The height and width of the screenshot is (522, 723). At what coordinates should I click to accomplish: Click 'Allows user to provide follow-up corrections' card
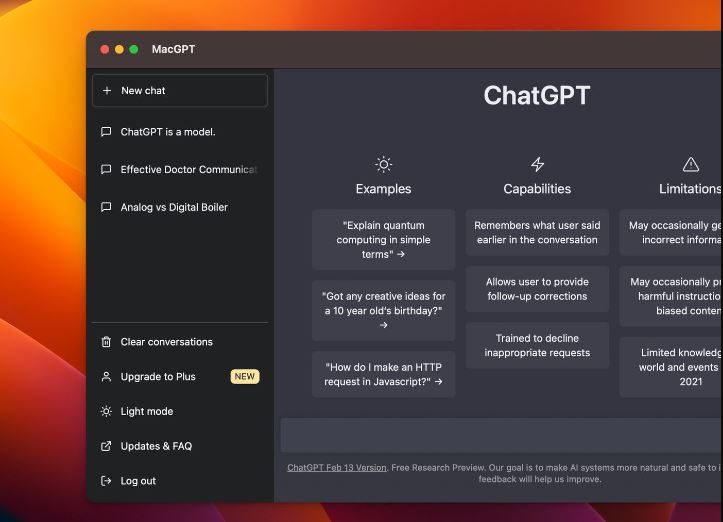click(537, 289)
